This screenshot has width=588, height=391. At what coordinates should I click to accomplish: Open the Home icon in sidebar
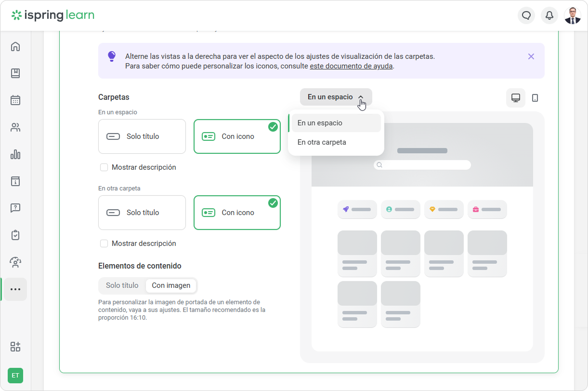[x=15, y=47]
